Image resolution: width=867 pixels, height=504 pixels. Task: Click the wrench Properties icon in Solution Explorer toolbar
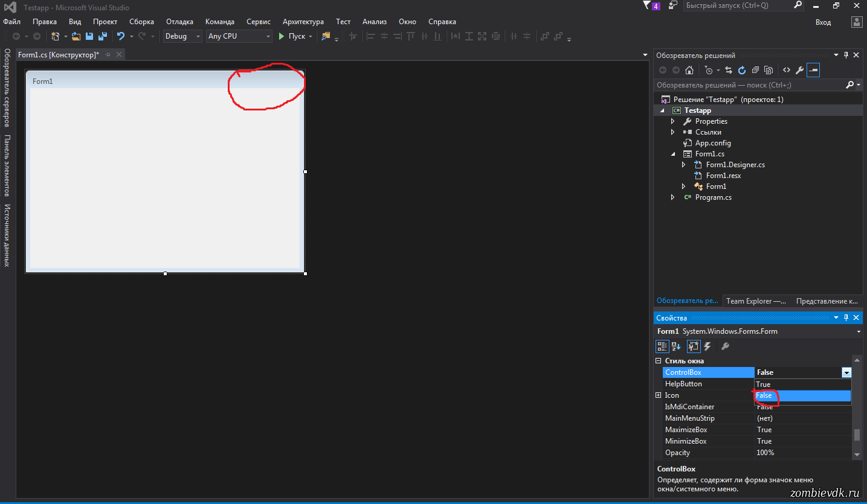coord(799,70)
